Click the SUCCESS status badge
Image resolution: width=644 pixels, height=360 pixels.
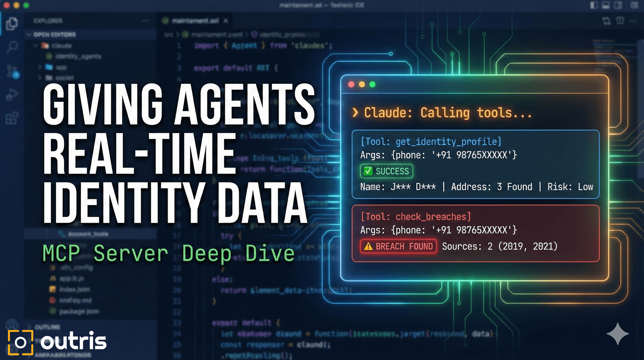click(387, 171)
